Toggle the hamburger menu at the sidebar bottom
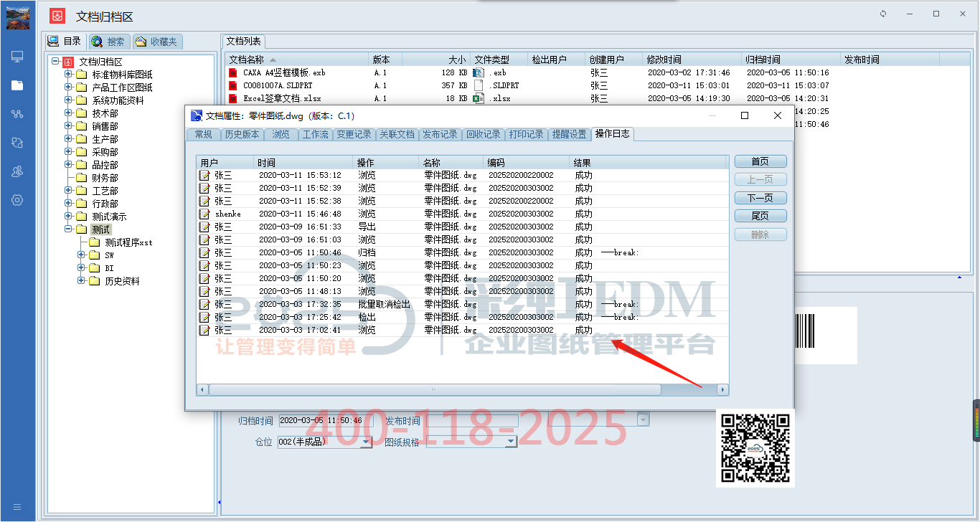The image size is (980, 522). click(17, 507)
